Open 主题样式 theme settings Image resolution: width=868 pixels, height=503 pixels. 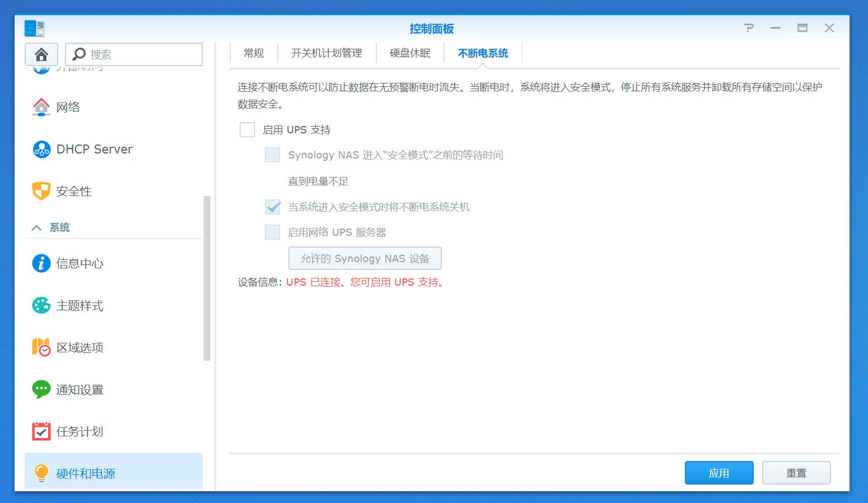pyautogui.click(x=78, y=305)
